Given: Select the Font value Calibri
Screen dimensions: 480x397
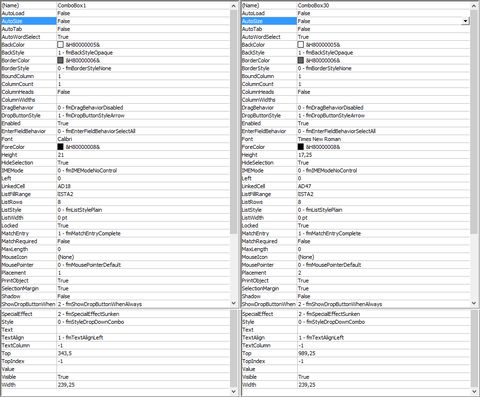Looking at the screenshot, I should tap(65, 139).
